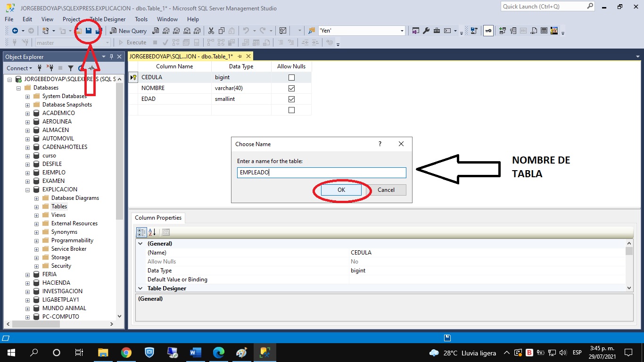This screenshot has width=644, height=362.
Task: Open the DMX query icon
Action: click(176, 31)
